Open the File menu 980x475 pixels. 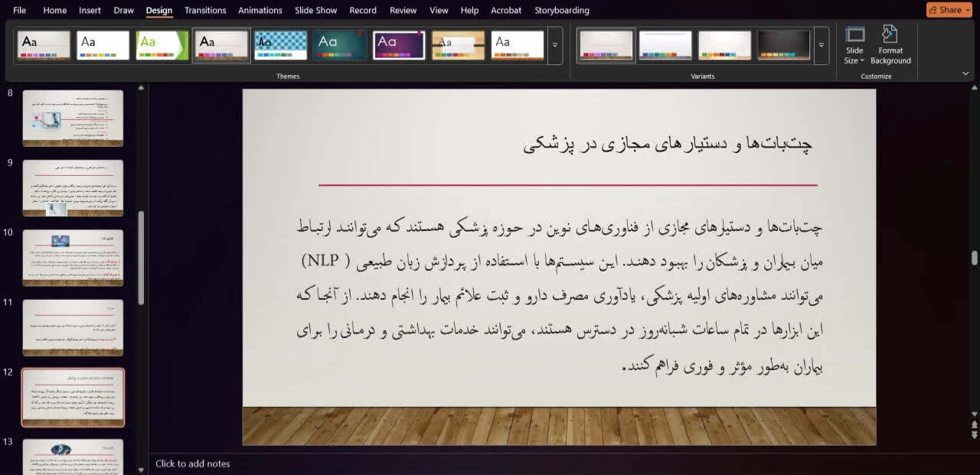click(19, 10)
